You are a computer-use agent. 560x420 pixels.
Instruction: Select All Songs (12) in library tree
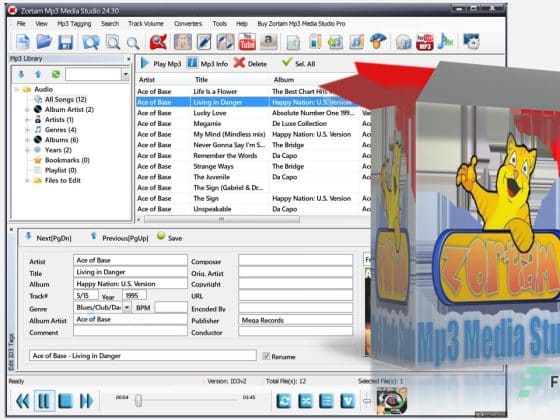click(65, 99)
